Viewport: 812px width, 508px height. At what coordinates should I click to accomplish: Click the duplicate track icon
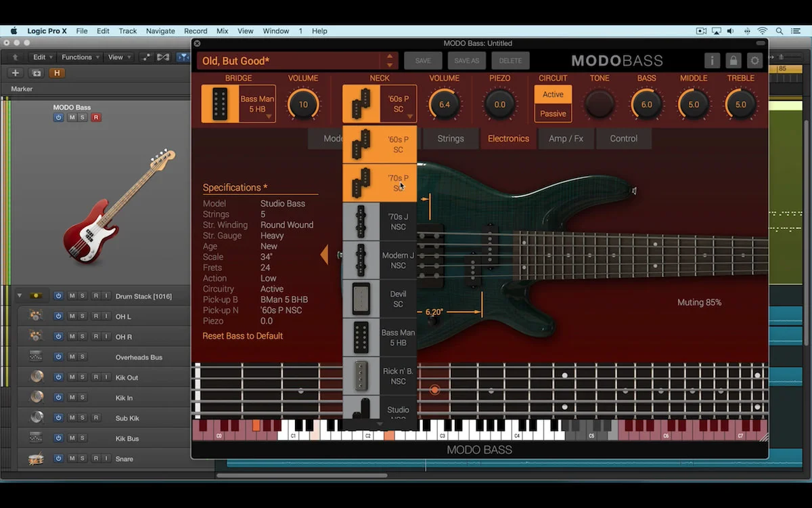coord(37,73)
